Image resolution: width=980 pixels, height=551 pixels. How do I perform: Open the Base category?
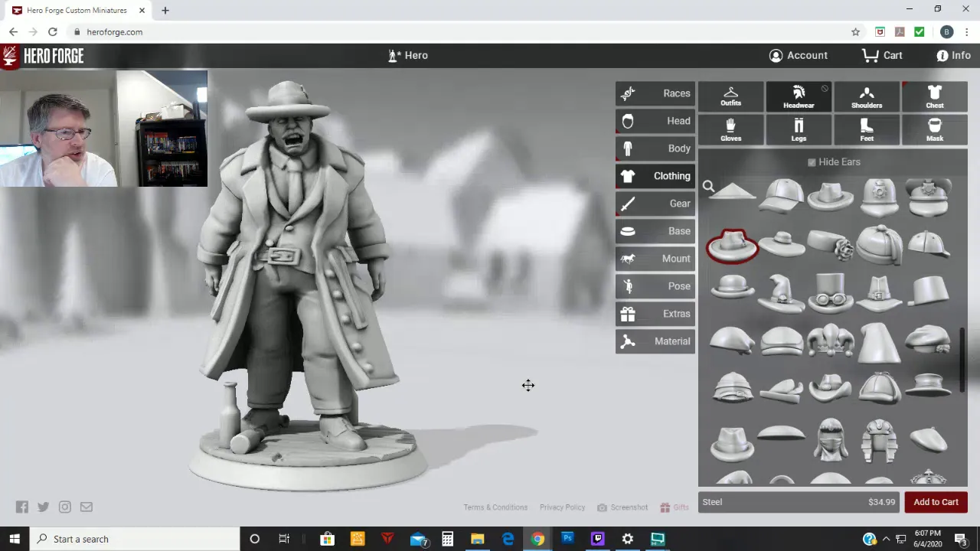655,231
